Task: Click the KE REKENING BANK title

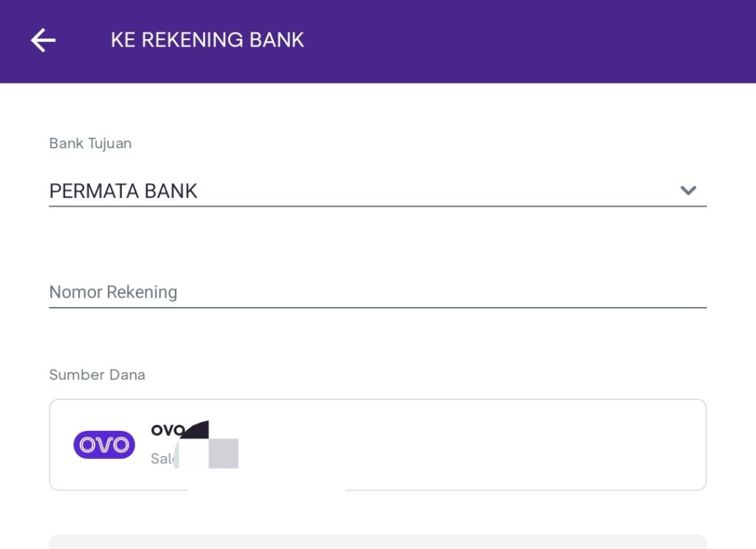Action: click(x=207, y=40)
